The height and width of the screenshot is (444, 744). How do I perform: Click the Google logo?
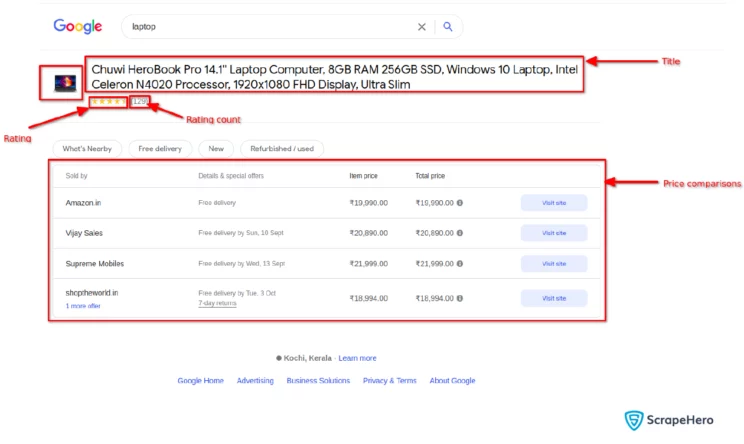click(77, 26)
